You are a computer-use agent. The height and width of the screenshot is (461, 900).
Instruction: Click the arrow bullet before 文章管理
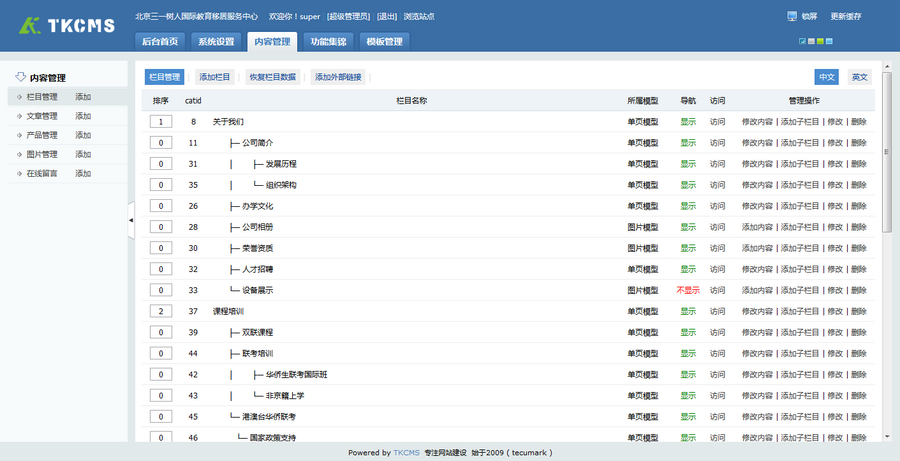(20, 116)
